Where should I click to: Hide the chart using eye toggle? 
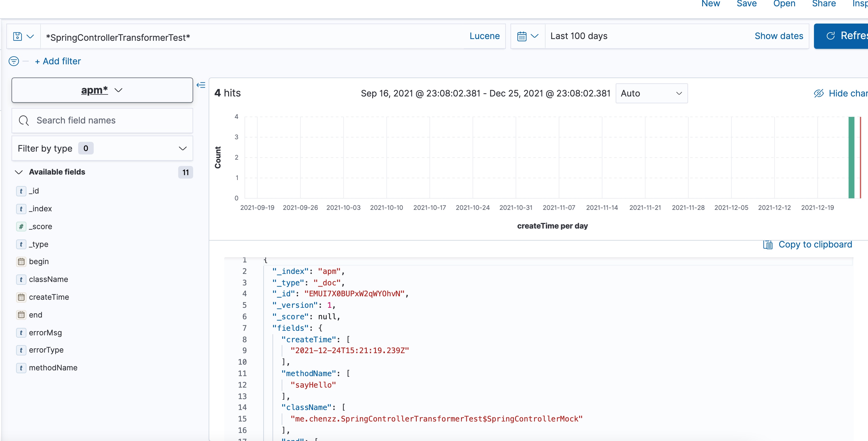click(x=819, y=93)
